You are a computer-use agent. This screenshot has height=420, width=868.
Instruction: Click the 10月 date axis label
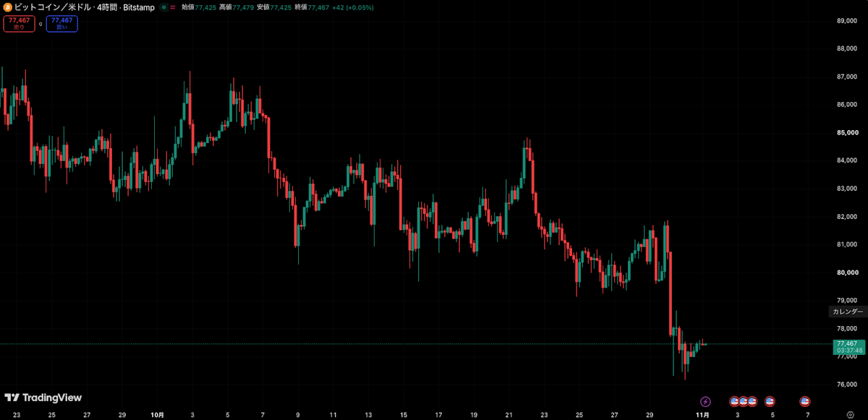(x=158, y=415)
